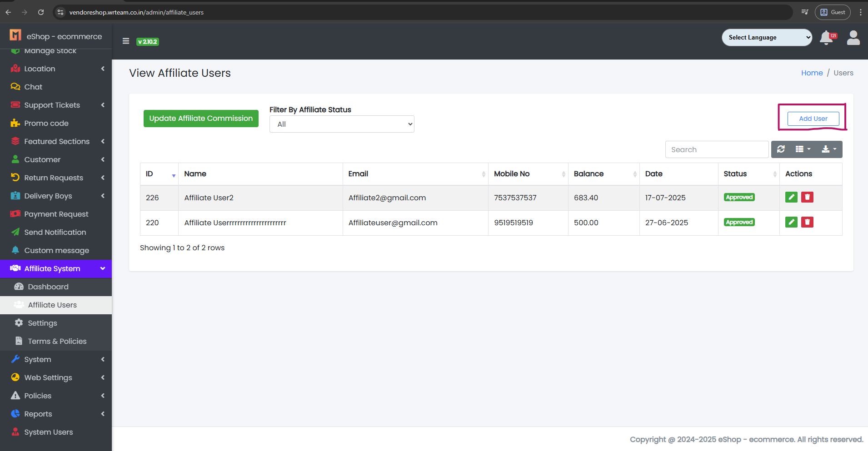This screenshot has height=451, width=868.
Task: Click the browser address bar URL
Action: click(136, 12)
